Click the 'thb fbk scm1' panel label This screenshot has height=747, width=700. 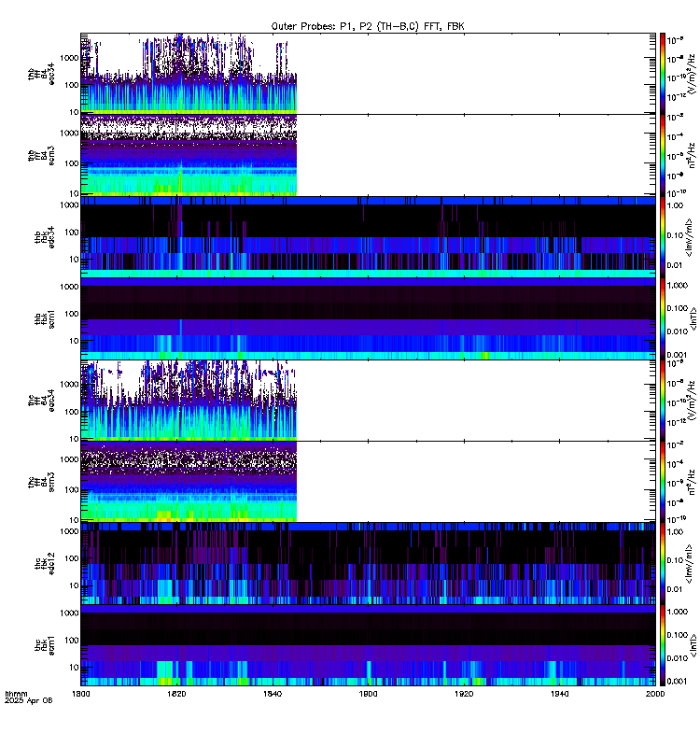coord(44,318)
